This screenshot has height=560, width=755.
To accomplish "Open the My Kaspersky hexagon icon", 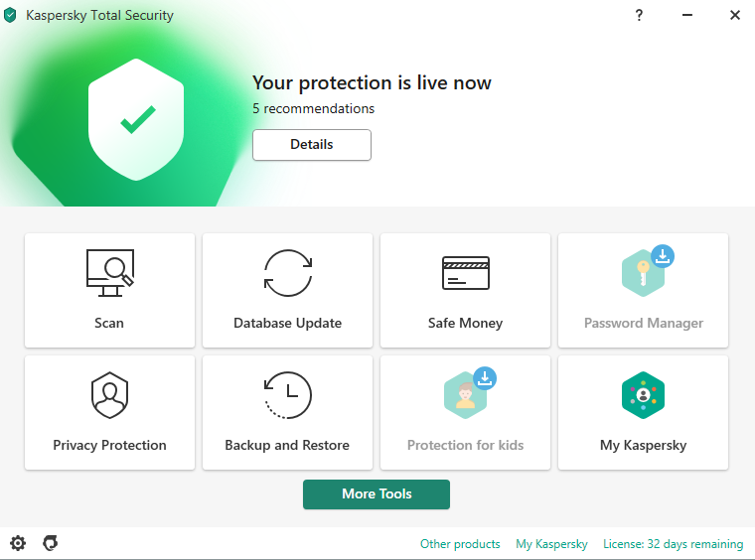I will [643, 395].
